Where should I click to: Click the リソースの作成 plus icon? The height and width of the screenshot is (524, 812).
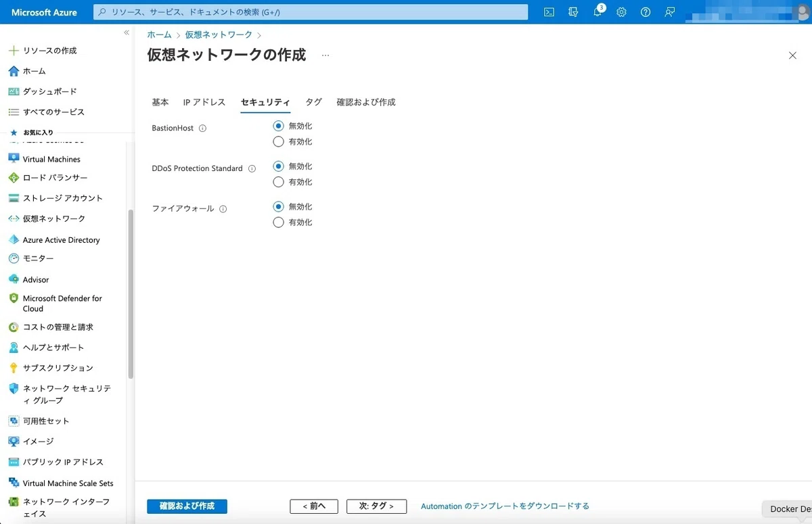click(14, 51)
